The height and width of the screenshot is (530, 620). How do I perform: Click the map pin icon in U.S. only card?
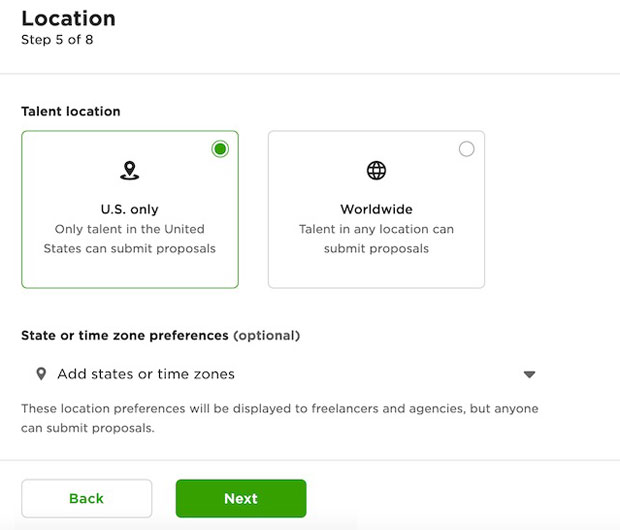129,171
